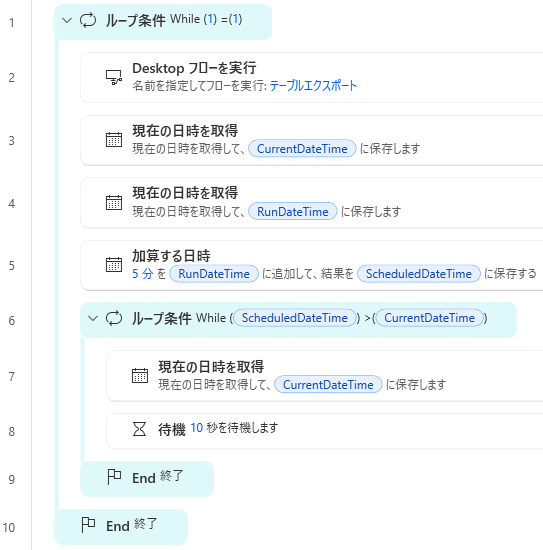Click the Desktop flow run icon
The image size is (543, 550).
(x=114, y=78)
